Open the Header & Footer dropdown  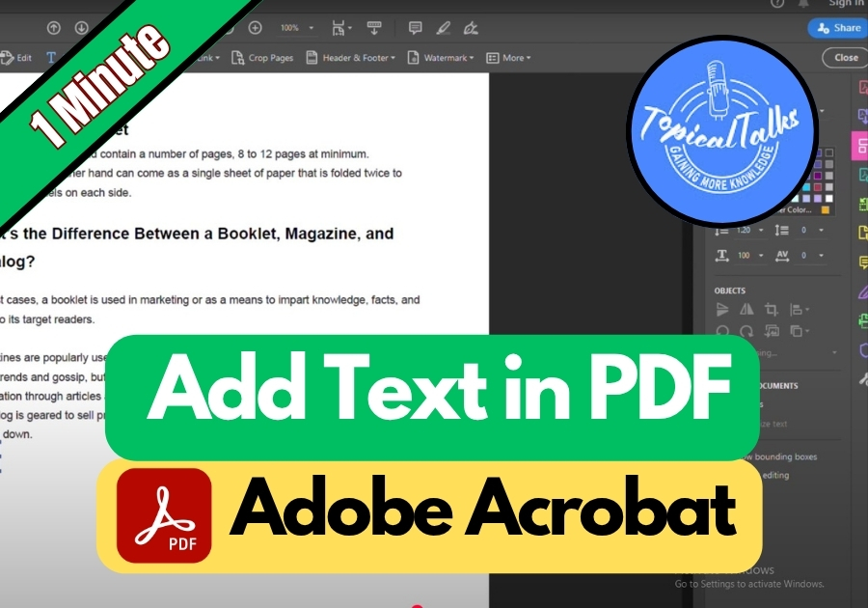pyautogui.click(x=351, y=58)
